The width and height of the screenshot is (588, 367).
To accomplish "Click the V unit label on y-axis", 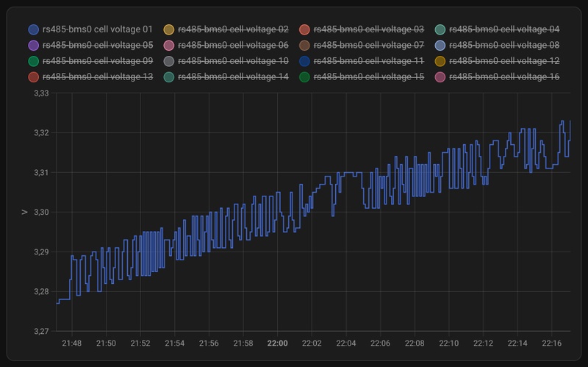I will (x=24, y=212).
